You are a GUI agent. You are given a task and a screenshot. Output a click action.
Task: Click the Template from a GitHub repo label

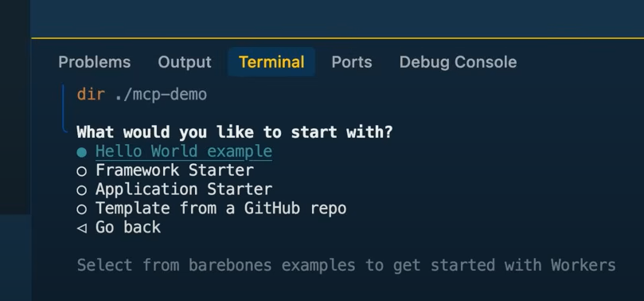(221, 208)
